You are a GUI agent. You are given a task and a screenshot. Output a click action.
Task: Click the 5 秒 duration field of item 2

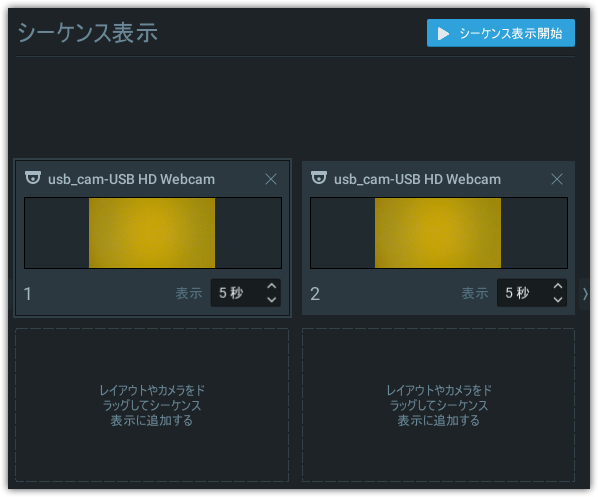pyautogui.click(x=532, y=293)
